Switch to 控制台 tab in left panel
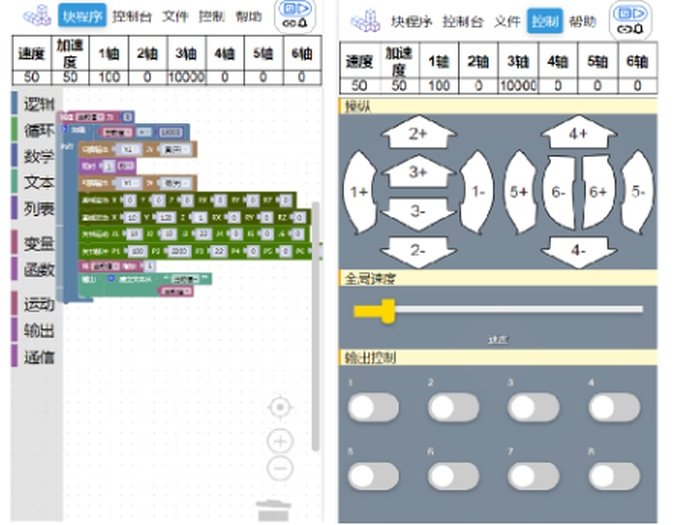This screenshot has width=700, height=525. (133, 17)
